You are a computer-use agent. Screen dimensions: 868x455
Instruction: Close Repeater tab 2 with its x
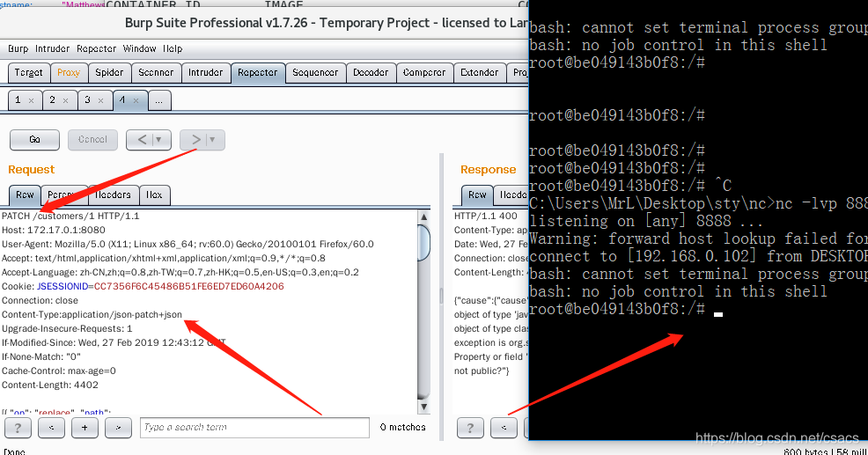pos(65,100)
